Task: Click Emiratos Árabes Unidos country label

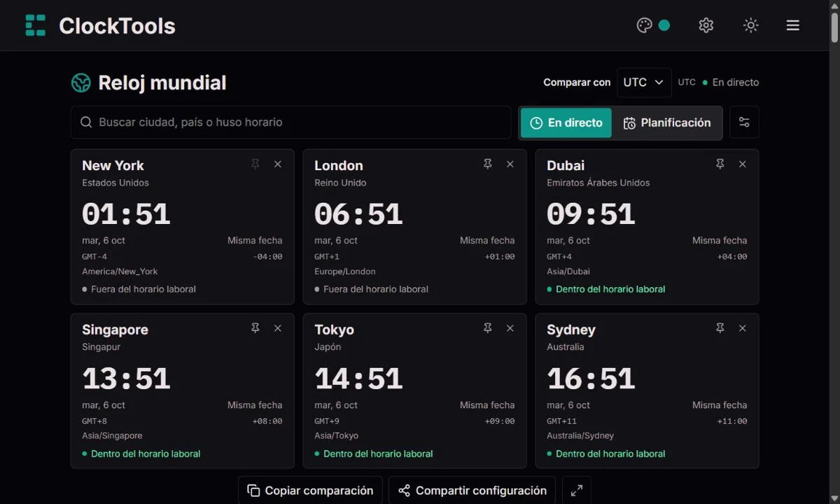Action: tap(598, 183)
